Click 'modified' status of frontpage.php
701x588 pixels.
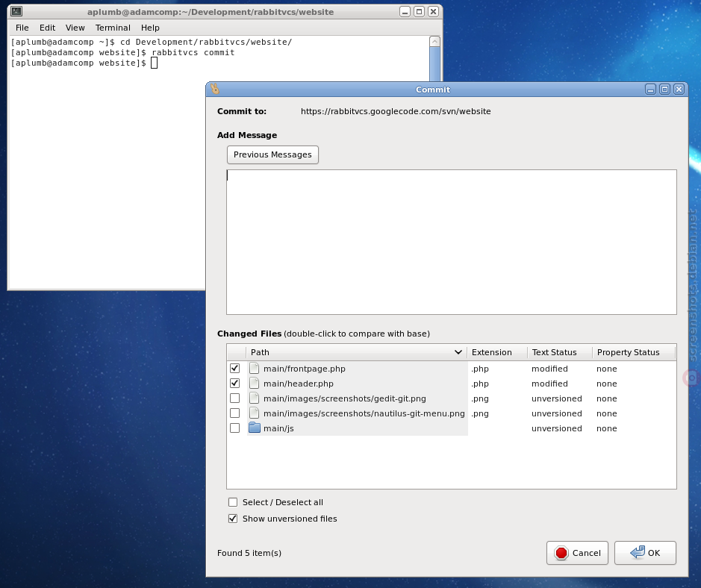[549, 369]
